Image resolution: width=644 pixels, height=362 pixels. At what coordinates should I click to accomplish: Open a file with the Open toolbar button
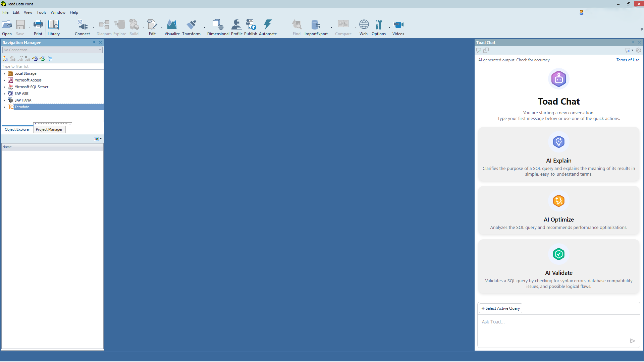[7, 27]
